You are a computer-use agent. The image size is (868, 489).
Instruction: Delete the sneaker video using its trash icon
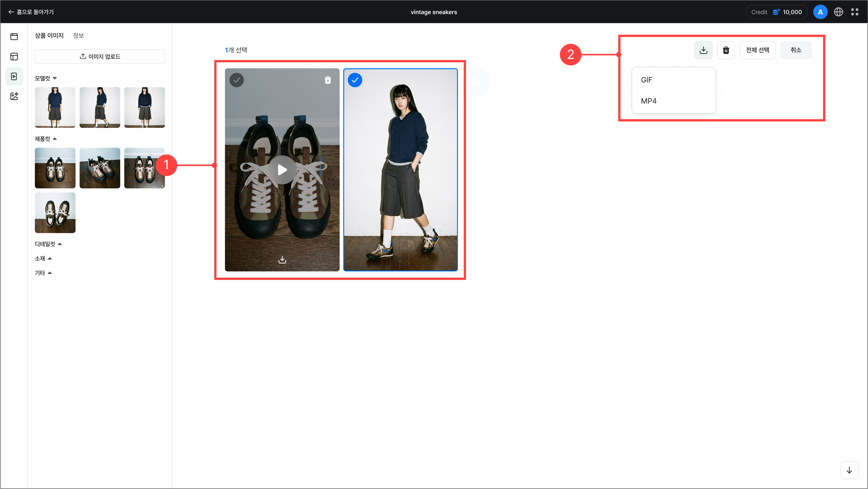[x=328, y=80]
